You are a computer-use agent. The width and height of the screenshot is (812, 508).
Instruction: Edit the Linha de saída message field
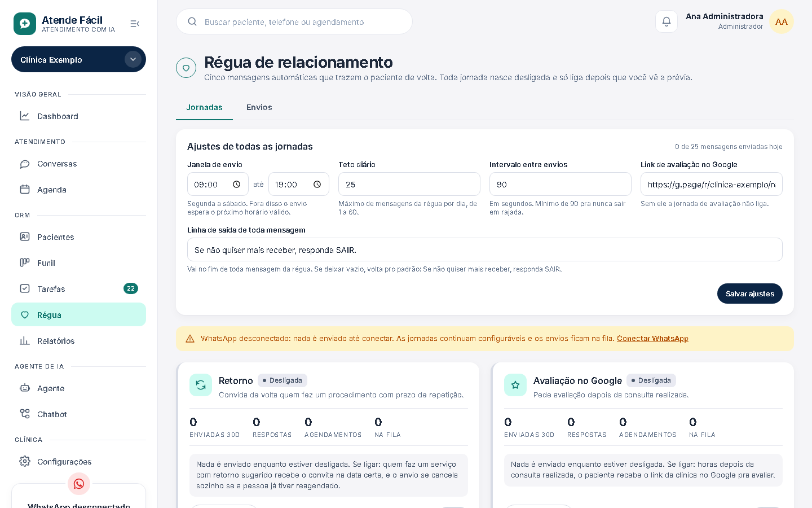485,249
